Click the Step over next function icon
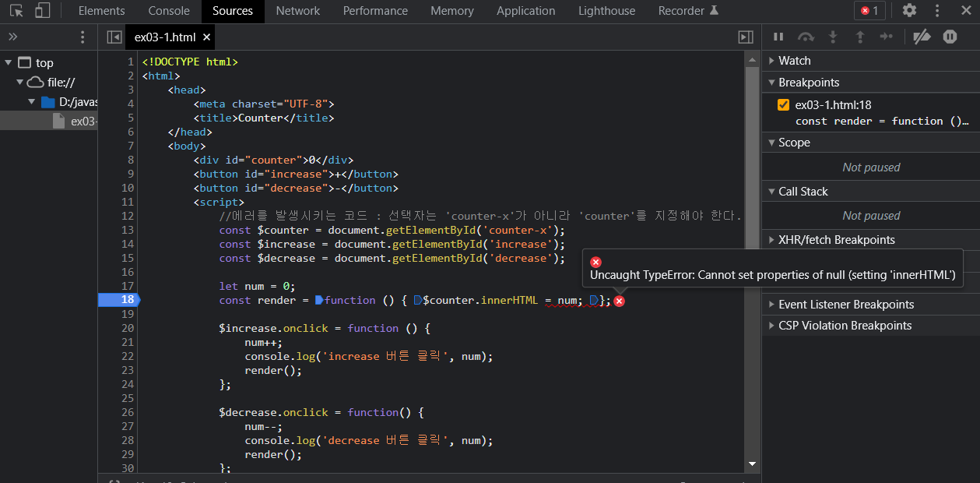Screen dimensions: 980x483 (806, 37)
